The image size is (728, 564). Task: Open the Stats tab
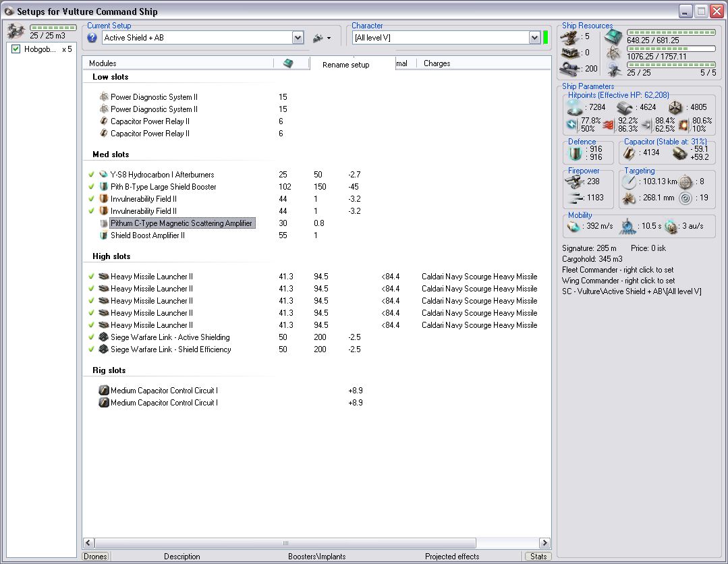538,556
